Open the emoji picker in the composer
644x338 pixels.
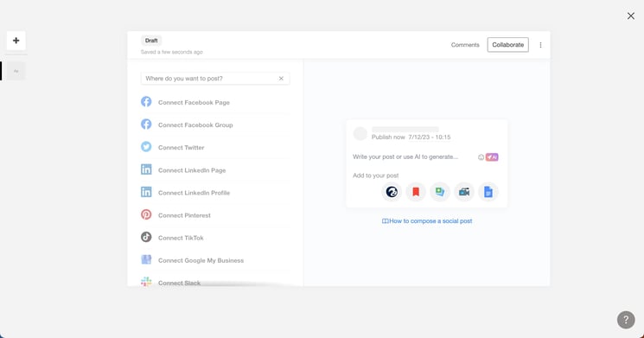pyautogui.click(x=481, y=156)
